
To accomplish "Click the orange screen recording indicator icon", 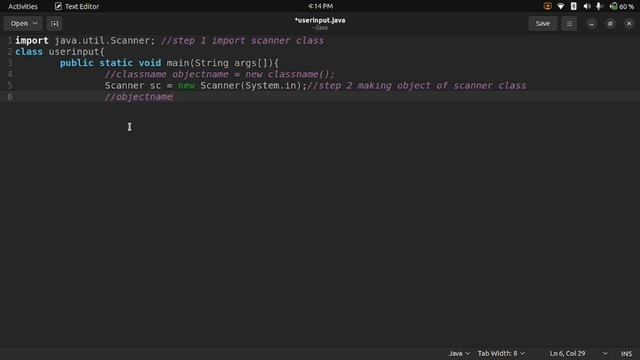I will point(547,6).
